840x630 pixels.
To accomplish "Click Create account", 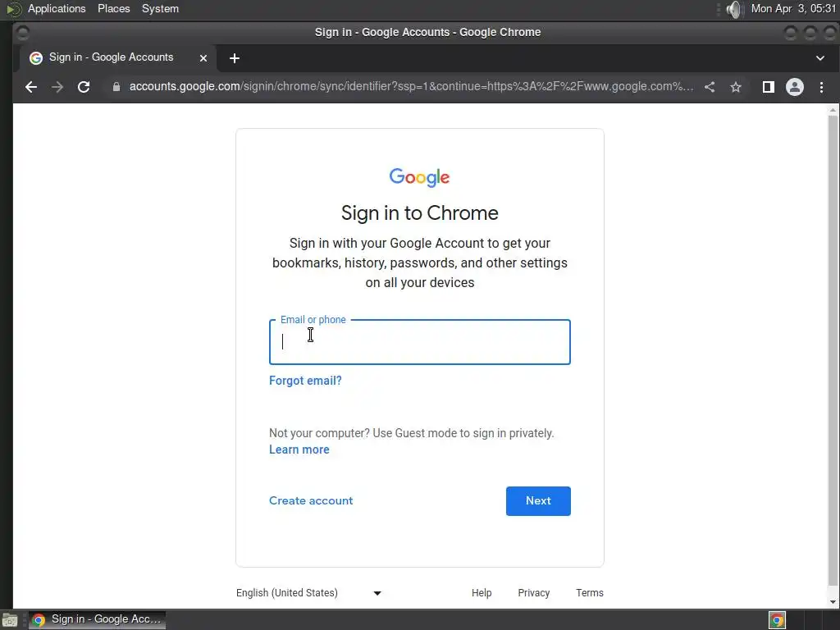I will point(311,500).
